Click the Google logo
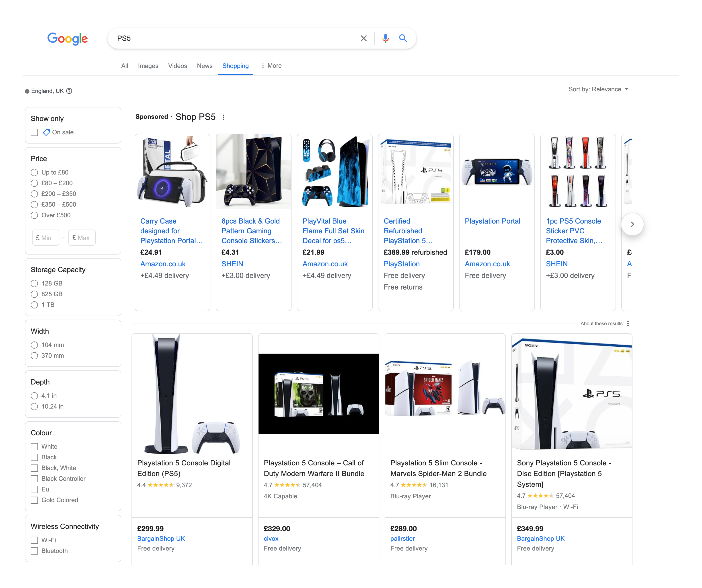 [x=67, y=38]
